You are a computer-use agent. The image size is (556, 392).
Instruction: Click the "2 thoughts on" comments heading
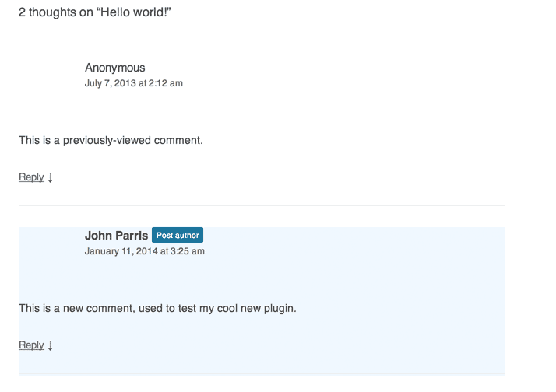coord(55,12)
